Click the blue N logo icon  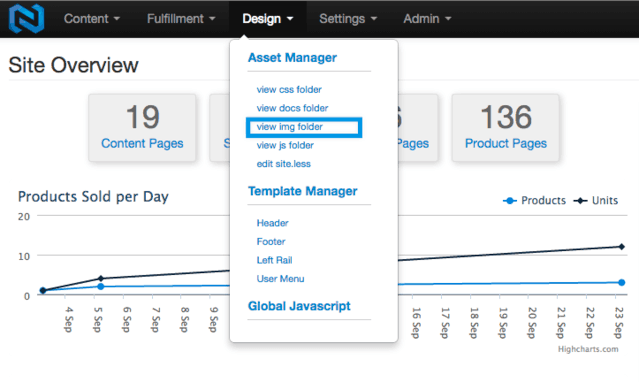(26, 19)
